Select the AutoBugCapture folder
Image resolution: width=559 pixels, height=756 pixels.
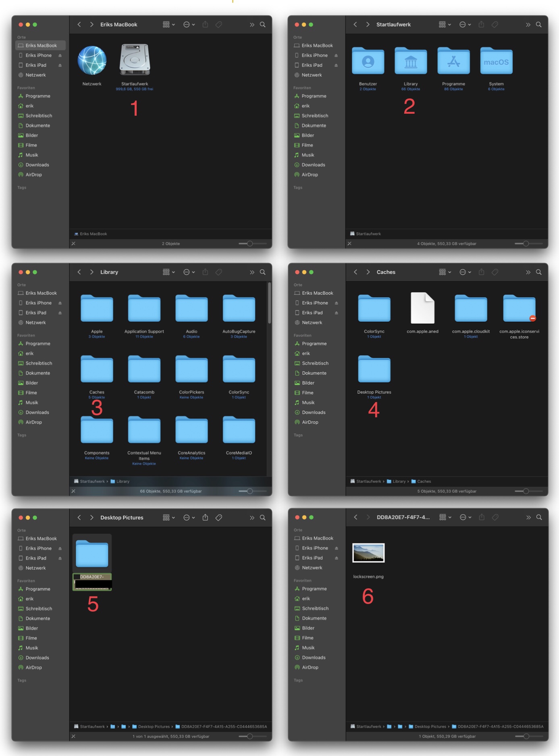(239, 308)
